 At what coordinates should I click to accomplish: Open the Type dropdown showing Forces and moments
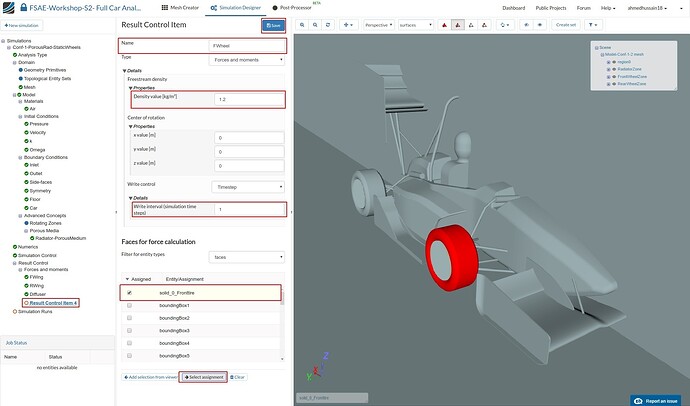(x=246, y=60)
